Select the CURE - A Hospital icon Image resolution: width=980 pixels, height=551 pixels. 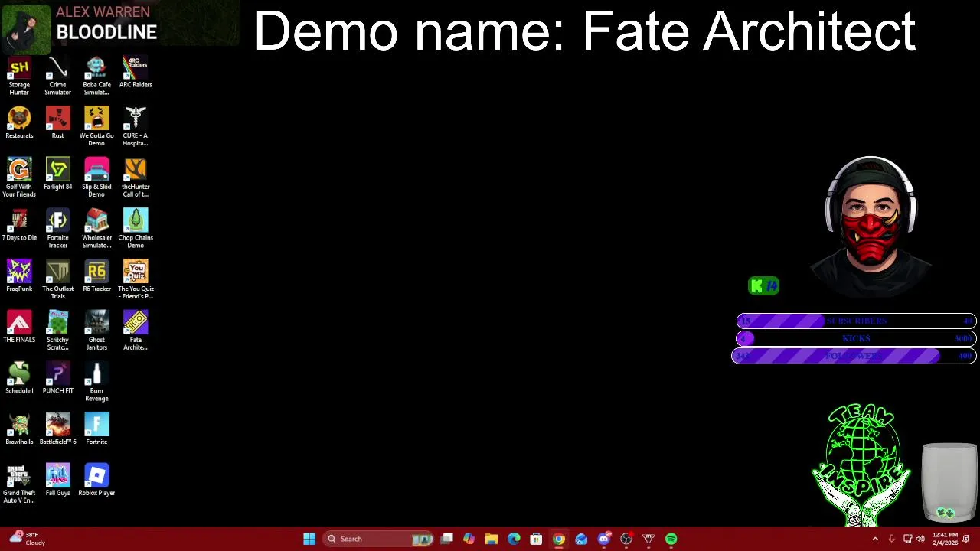click(x=136, y=127)
